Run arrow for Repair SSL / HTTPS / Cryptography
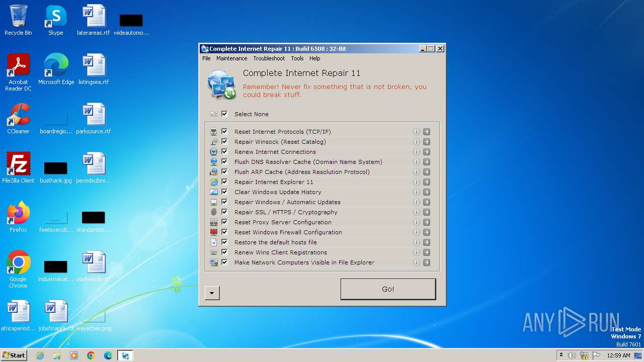Viewport: 644px width, 362px height. pyautogui.click(x=427, y=212)
